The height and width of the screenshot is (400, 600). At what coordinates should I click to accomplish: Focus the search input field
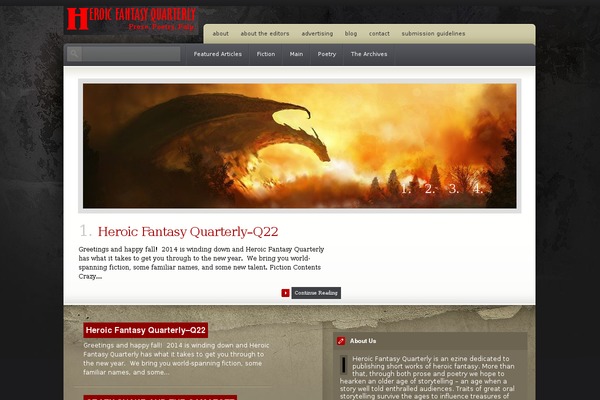click(131, 54)
